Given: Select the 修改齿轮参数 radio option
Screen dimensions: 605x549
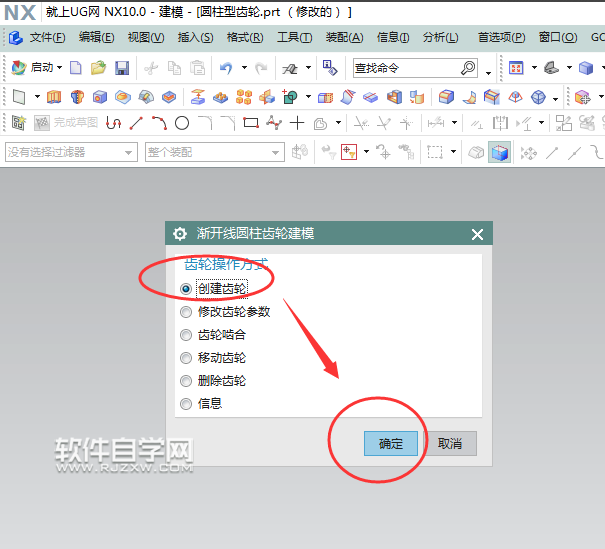Looking at the screenshot, I should 186,312.
